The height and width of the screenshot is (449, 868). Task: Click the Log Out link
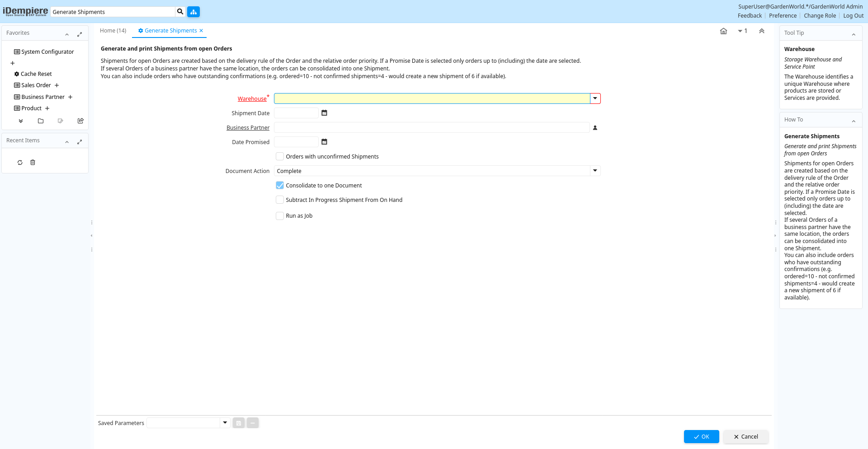click(853, 16)
